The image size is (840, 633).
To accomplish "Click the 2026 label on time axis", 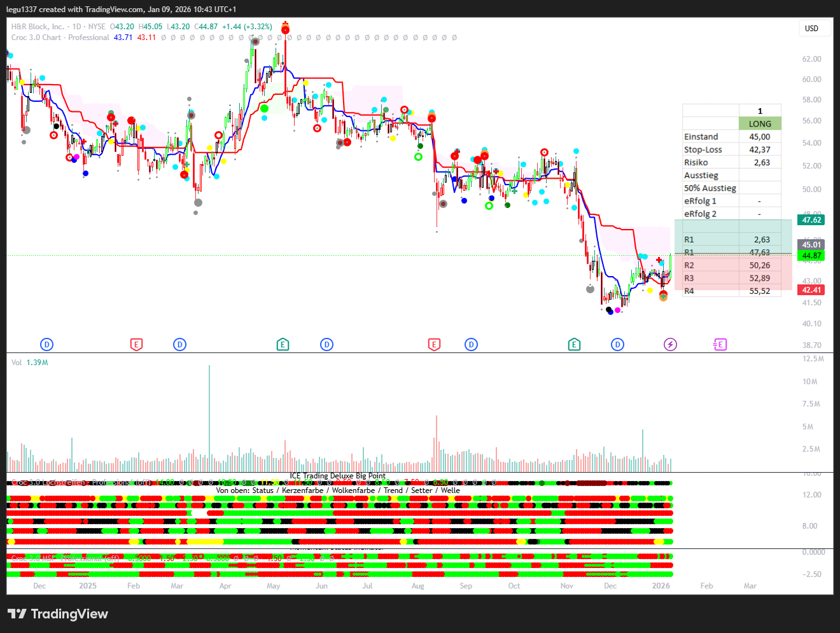I will [661, 586].
